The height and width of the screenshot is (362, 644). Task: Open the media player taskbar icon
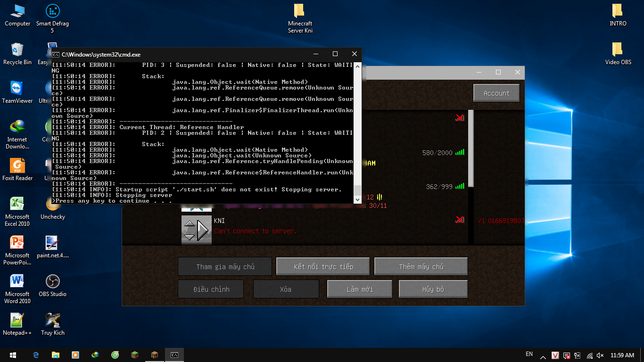(x=75, y=355)
